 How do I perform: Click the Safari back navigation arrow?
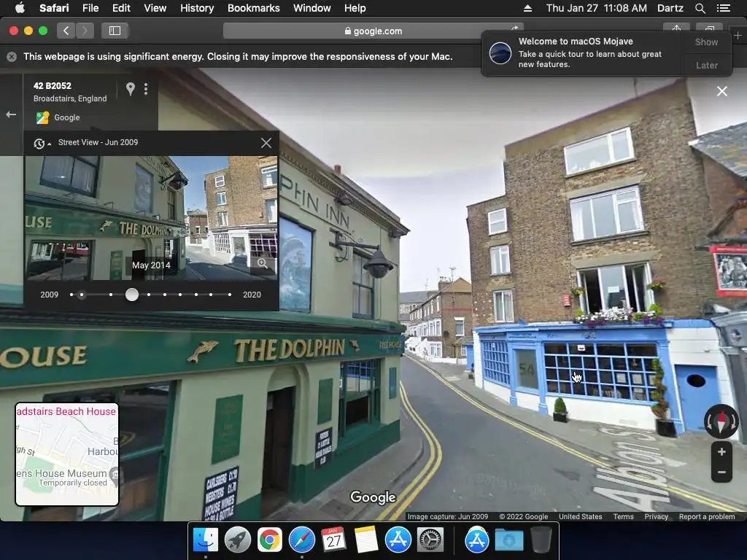pos(66,31)
